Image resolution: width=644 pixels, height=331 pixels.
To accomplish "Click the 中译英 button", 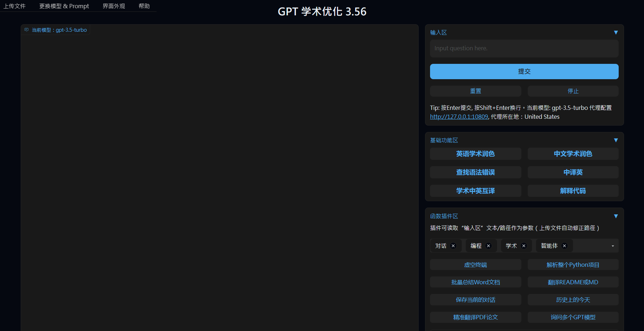I will (573, 172).
